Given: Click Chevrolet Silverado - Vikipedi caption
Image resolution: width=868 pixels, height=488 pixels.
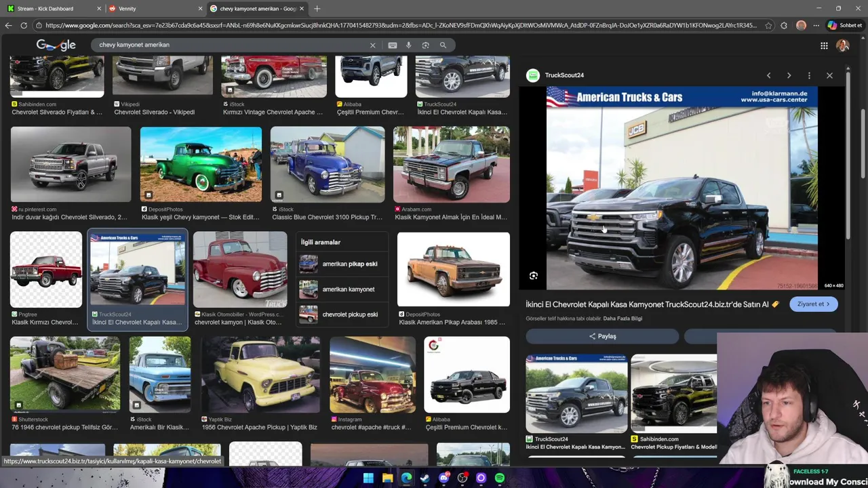Looking at the screenshot, I should (x=154, y=112).
